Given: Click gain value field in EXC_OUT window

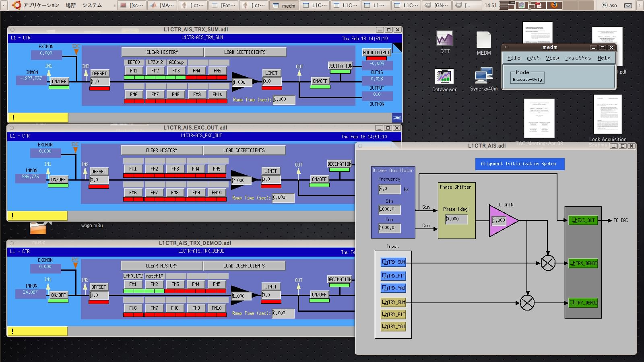Looking at the screenshot, I should (x=242, y=180).
